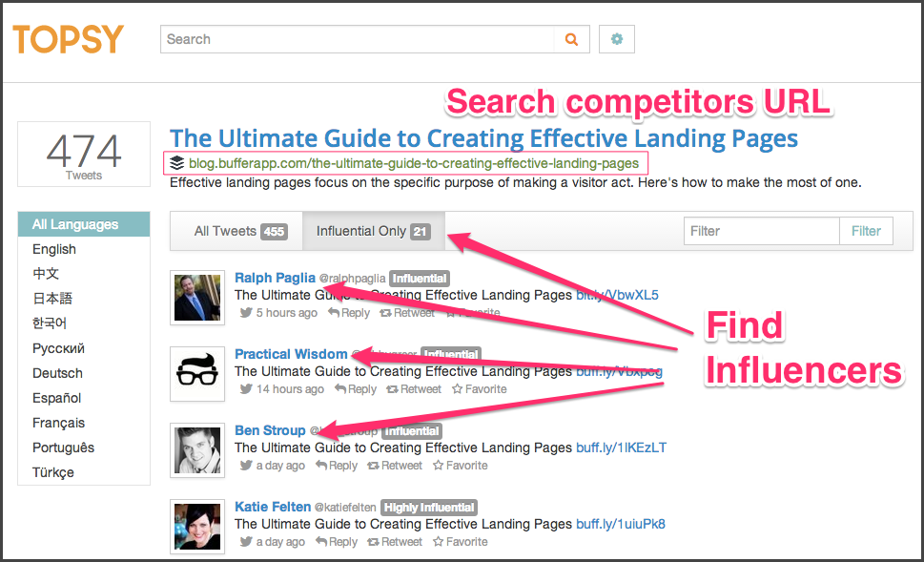Viewport: 924px width, 562px height.
Task: Click the stack icon beside the bufferapp URL
Action: (x=176, y=163)
